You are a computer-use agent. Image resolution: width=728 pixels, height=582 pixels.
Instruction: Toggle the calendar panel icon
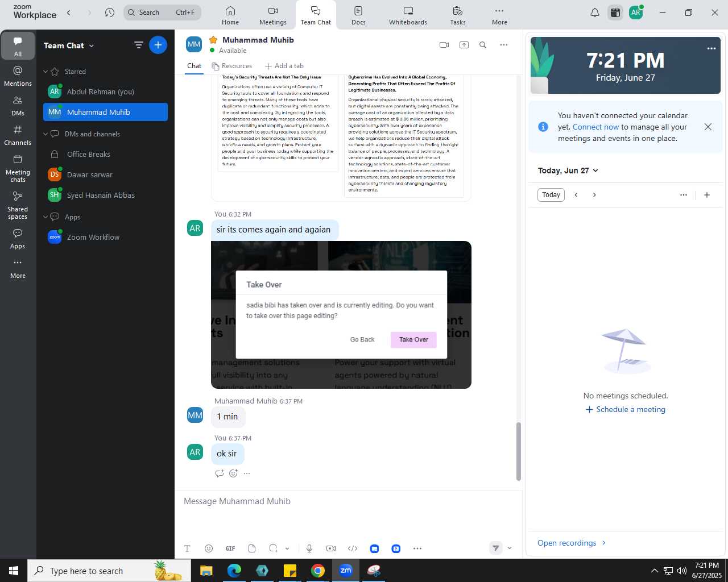[615, 13]
